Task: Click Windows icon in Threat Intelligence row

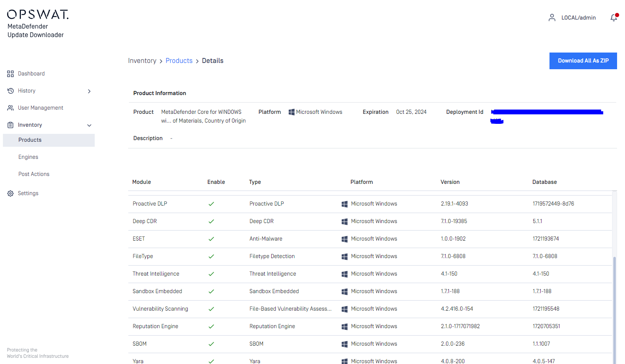Action: pyautogui.click(x=345, y=274)
